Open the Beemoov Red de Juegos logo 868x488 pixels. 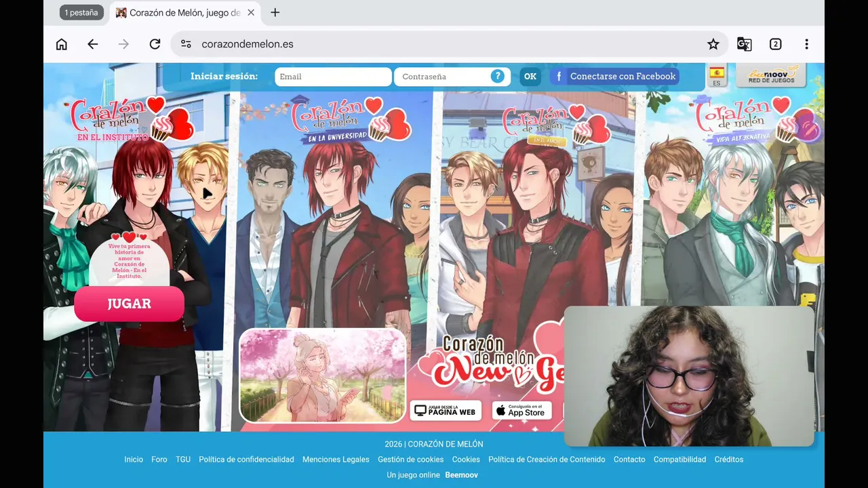click(771, 76)
